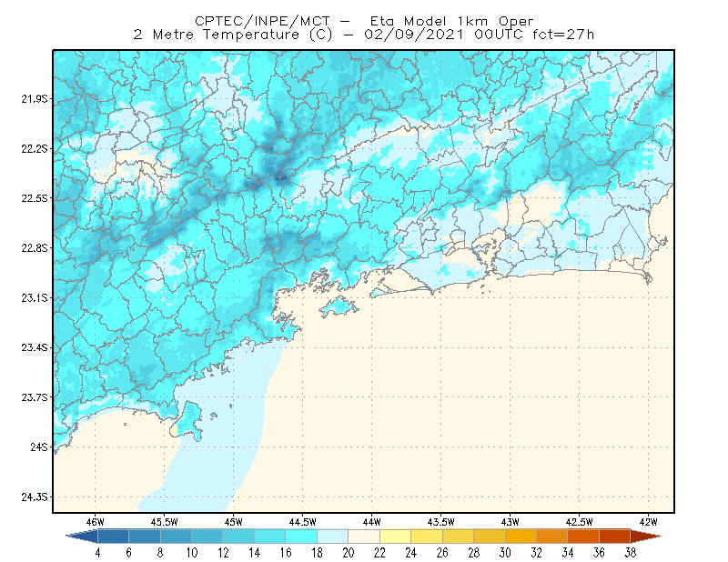Click the darkest blue 4–6 colorbar swatch
728x562 pixels.
point(113,537)
